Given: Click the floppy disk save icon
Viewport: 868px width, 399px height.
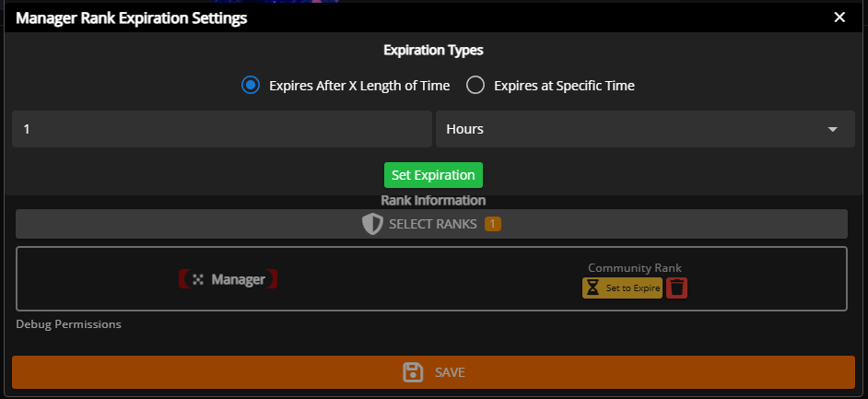Looking at the screenshot, I should [413, 372].
